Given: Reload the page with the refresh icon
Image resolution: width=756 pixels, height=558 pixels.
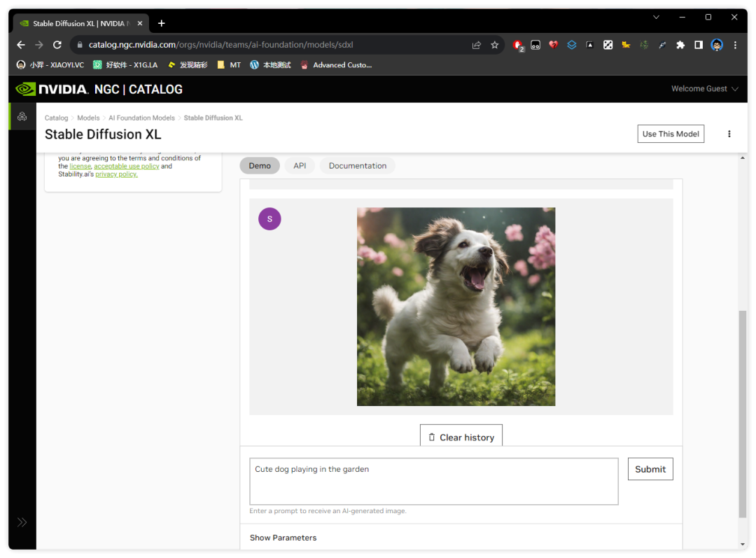Looking at the screenshot, I should [x=57, y=45].
